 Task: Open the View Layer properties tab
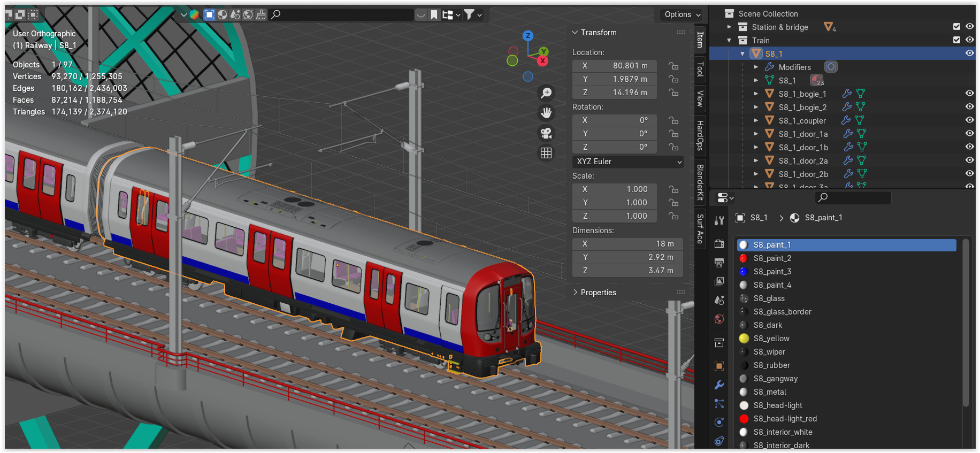coord(719,281)
